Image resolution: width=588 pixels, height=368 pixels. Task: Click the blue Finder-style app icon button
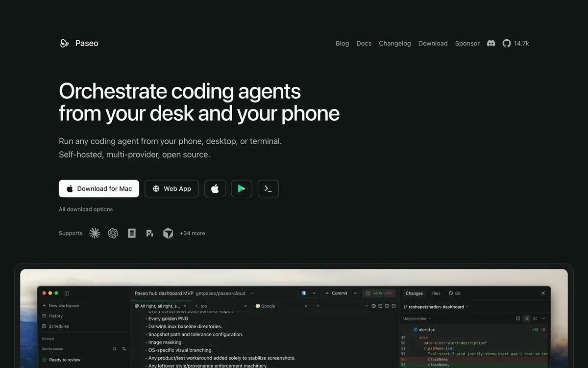304,293
